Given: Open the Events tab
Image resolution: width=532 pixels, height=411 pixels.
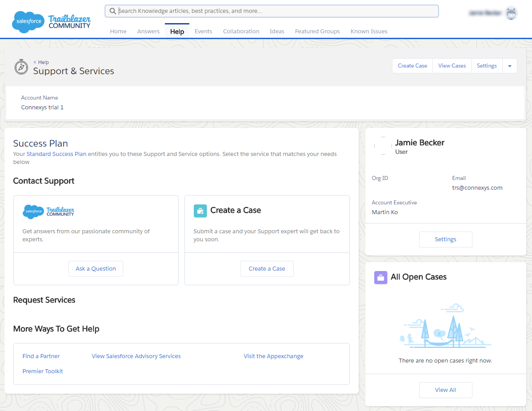Looking at the screenshot, I should 203,31.
